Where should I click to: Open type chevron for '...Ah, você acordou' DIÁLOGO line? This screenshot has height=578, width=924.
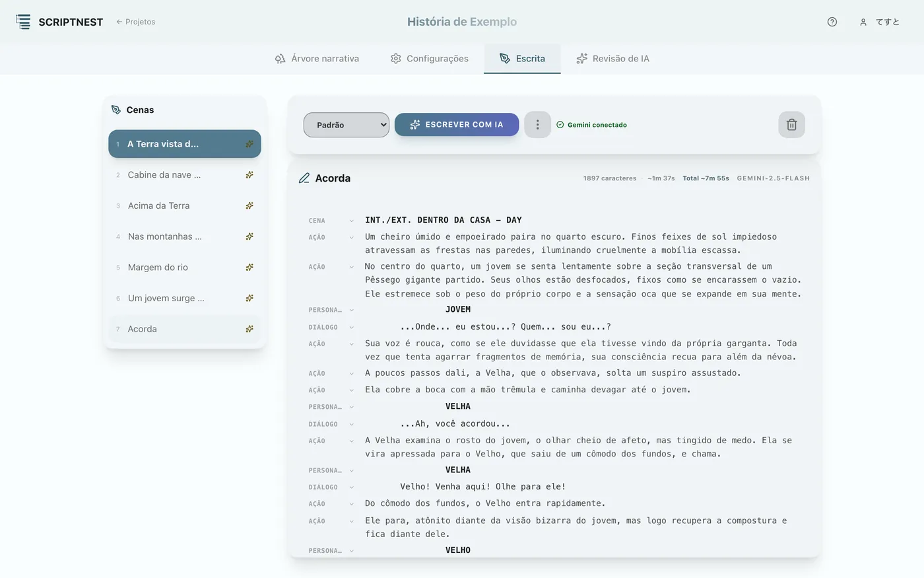coord(351,424)
